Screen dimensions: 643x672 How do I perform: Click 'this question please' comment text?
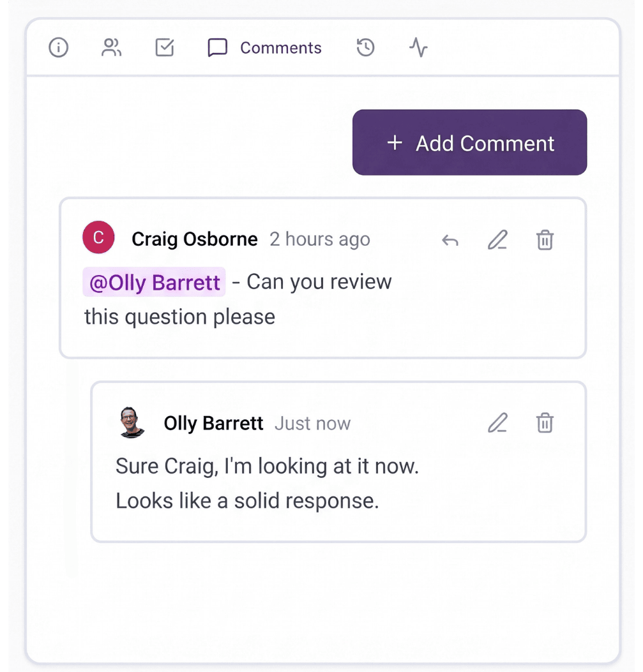[179, 317]
